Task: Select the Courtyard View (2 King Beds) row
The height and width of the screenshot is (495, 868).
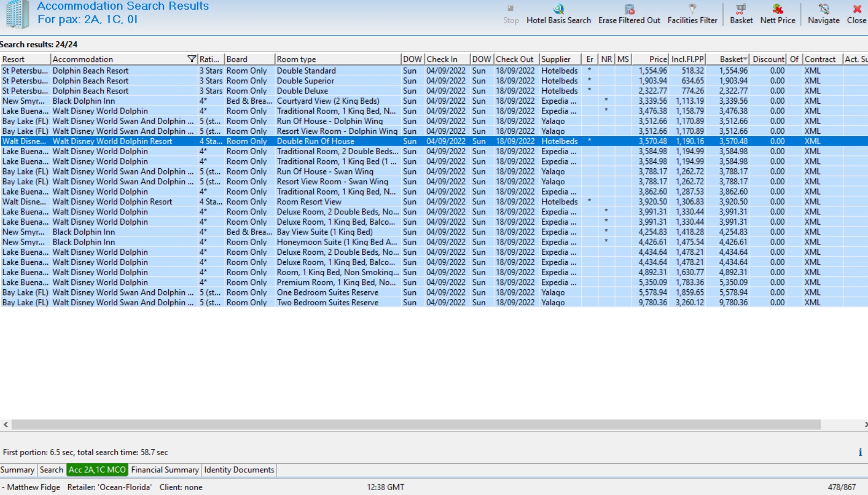Action: (x=434, y=101)
